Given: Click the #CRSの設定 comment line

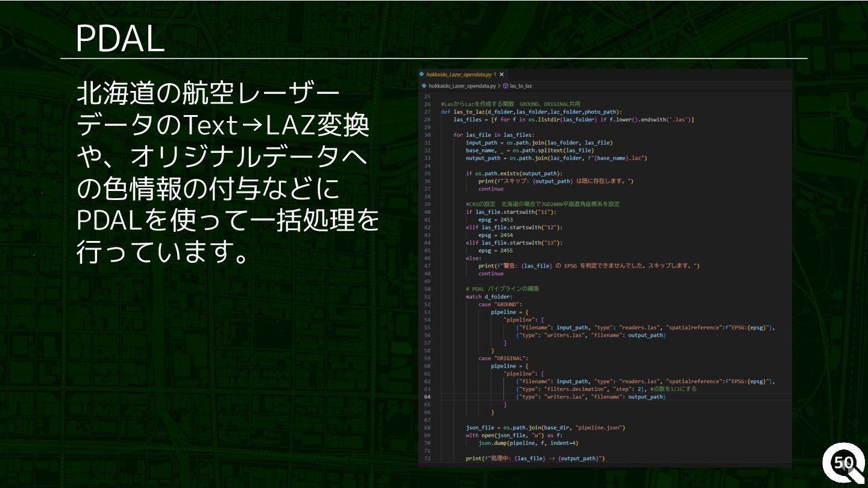Looking at the screenshot, I should pos(542,204).
